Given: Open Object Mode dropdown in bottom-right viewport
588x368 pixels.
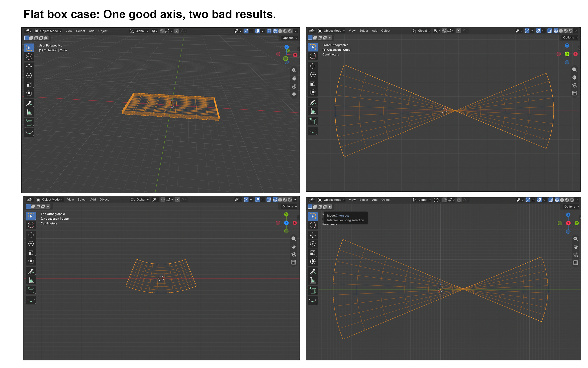Looking at the screenshot, I should pyautogui.click(x=332, y=200).
